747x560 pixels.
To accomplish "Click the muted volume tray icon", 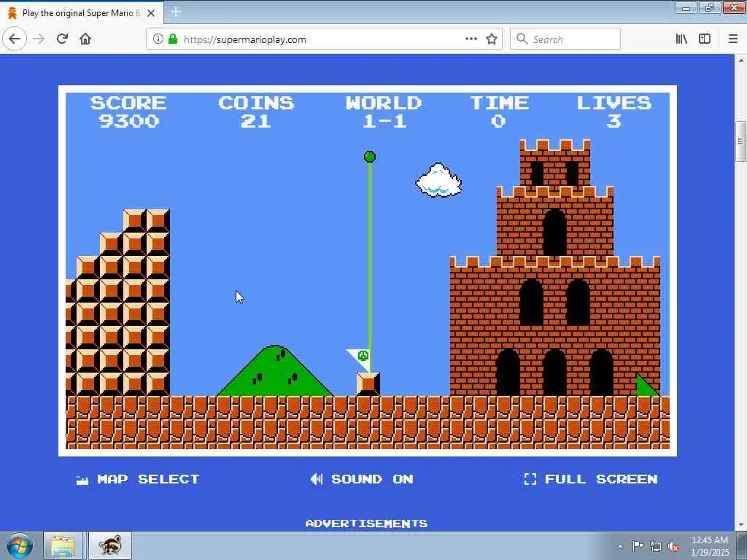I will coord(673,547).
